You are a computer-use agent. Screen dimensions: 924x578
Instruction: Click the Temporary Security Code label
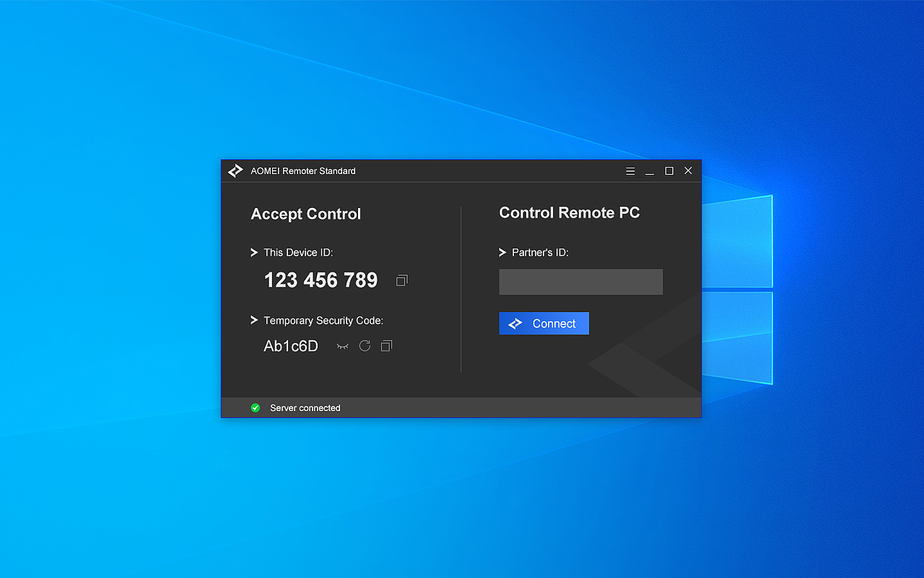(323, 321)
